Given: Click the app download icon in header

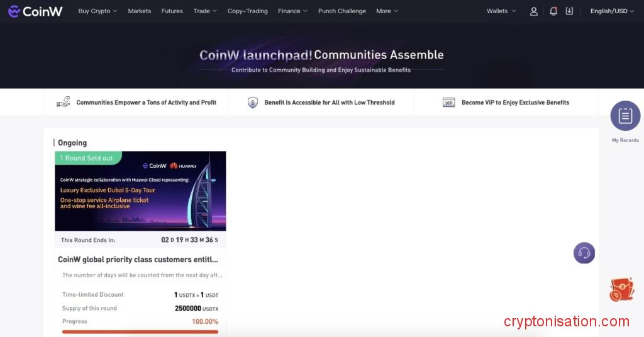Looking at the screenshot, I should pyautogui.click(x=569, y=11).
